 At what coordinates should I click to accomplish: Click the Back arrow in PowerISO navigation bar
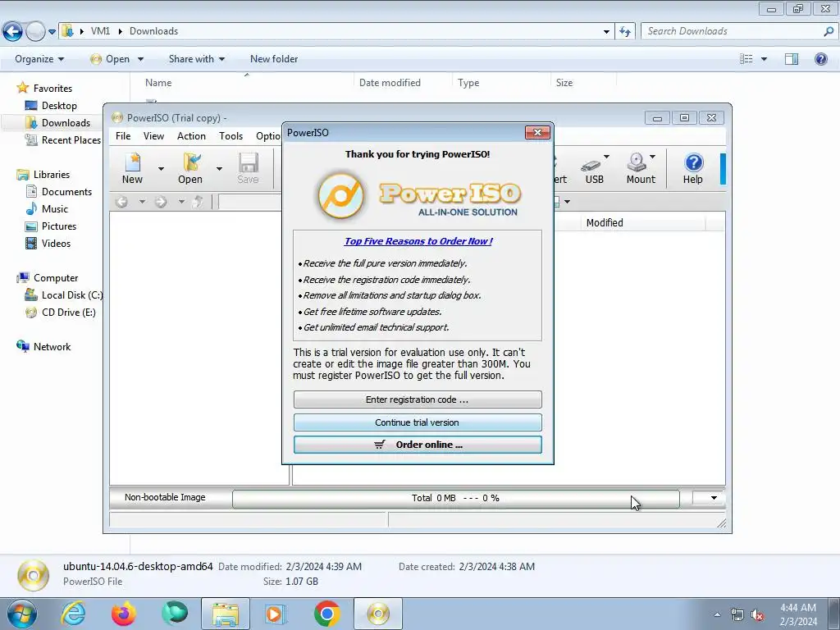point(122,202)
